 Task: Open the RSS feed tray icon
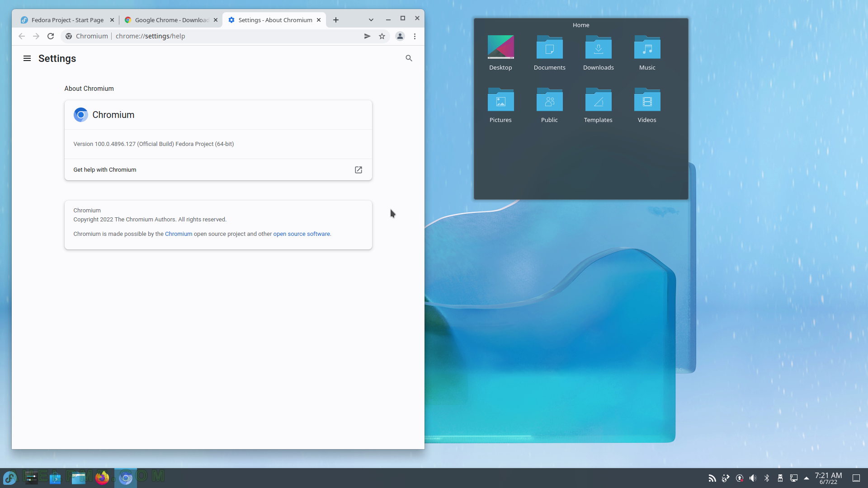coord(712,478)
